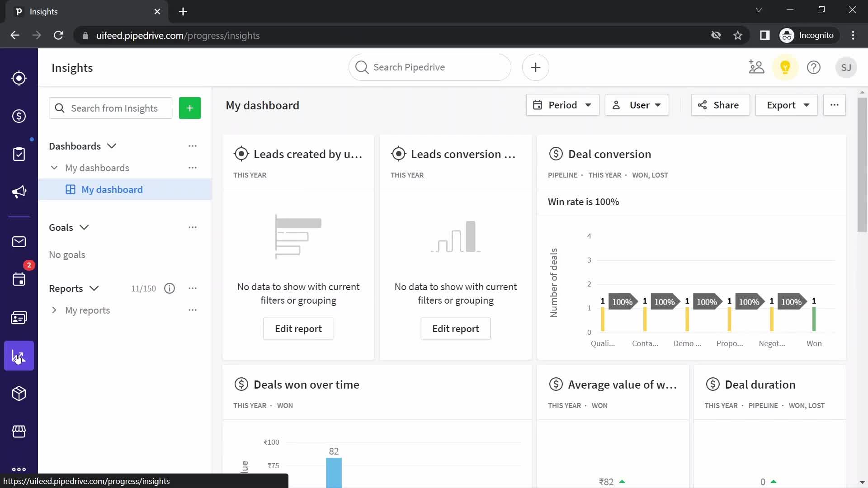Open Mail envelope icon in sidebar
Screen dimensions: 868x488
[x=19, y=242]
